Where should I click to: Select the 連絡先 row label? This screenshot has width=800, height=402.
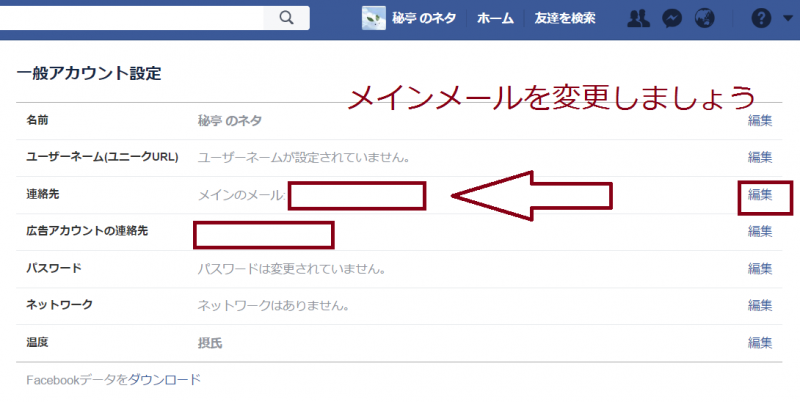tap(44, 194)
